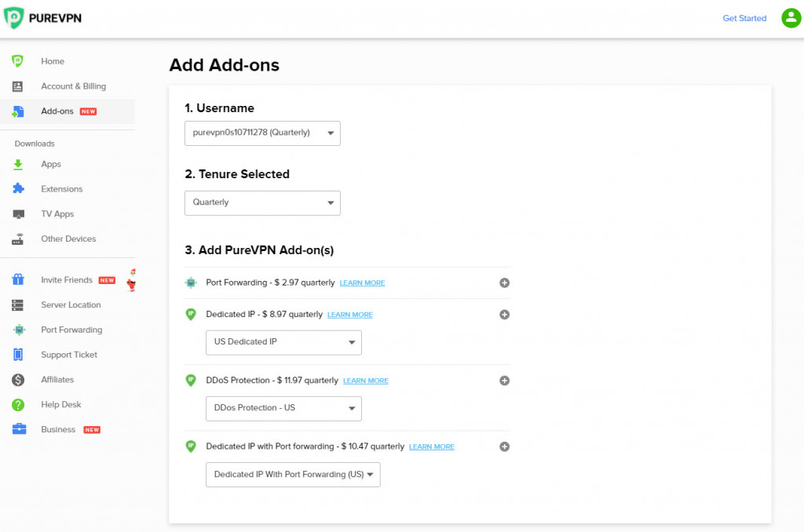Click the Port Forwarding chip icon in sidebar

19,330
